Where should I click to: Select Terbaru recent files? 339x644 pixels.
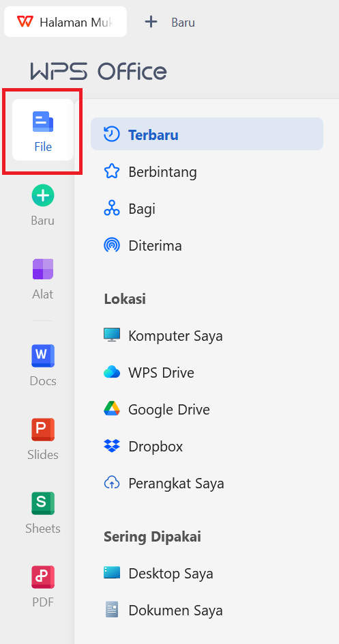207,135
